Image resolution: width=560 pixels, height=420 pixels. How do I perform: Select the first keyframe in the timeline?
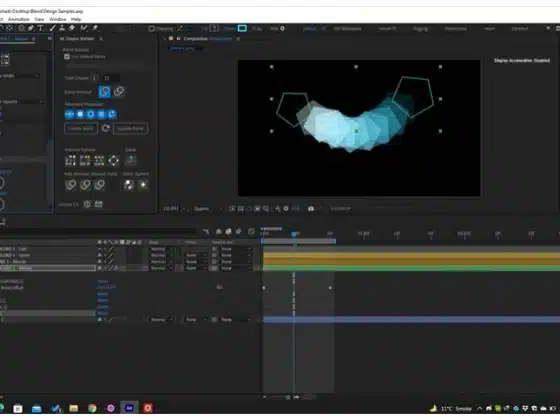coord(264,288)
